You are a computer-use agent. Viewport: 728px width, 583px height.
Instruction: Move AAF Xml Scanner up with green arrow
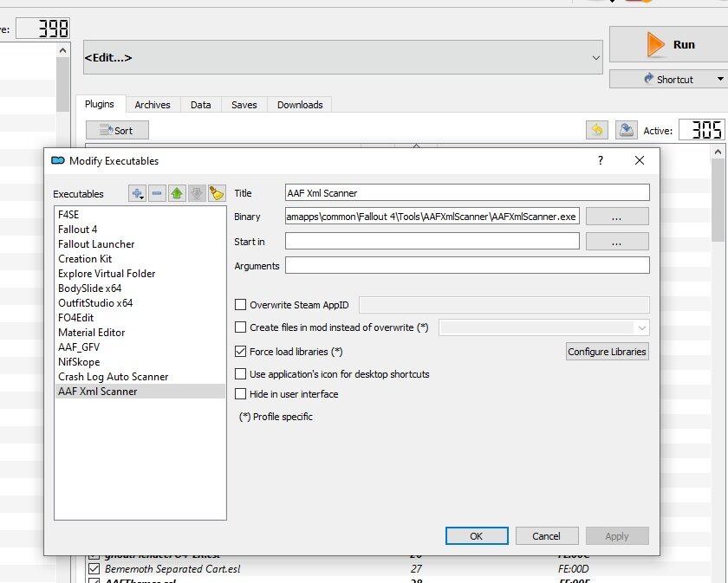click(175, 194)
